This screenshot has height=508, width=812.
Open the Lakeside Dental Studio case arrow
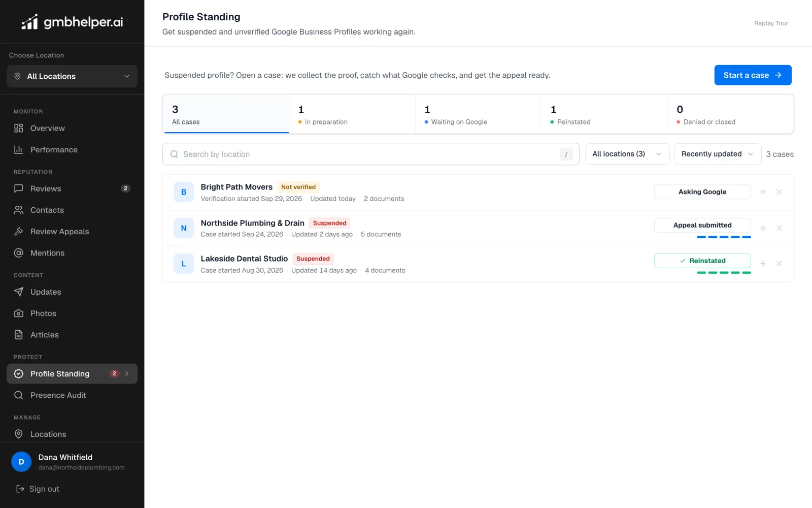coord(762,264)
